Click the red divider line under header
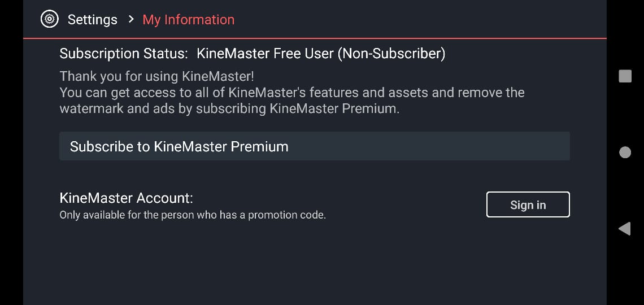Image resolution: width=644 pixels, height=305 pixels. click(315, 38)
